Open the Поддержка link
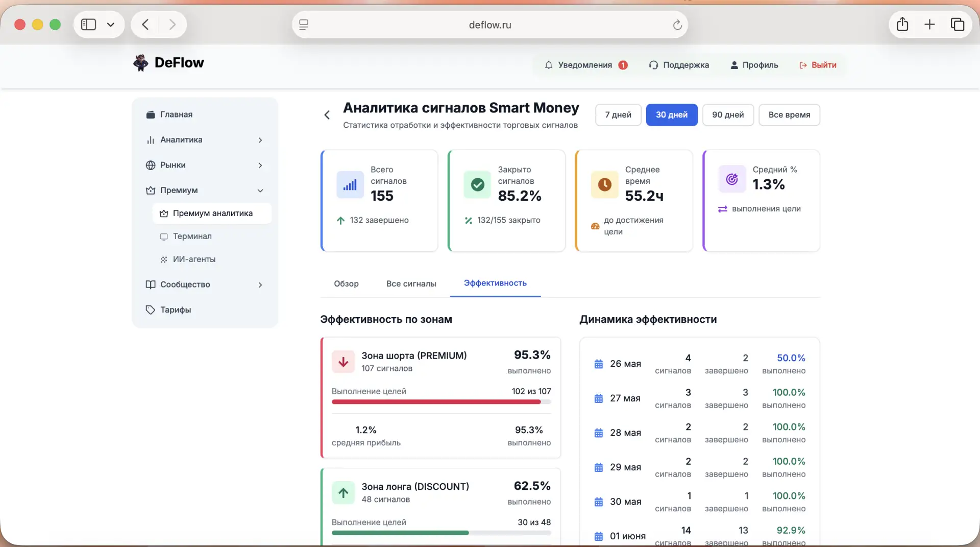The width and height of the screenshot is (980, 547). click(679, 65)
